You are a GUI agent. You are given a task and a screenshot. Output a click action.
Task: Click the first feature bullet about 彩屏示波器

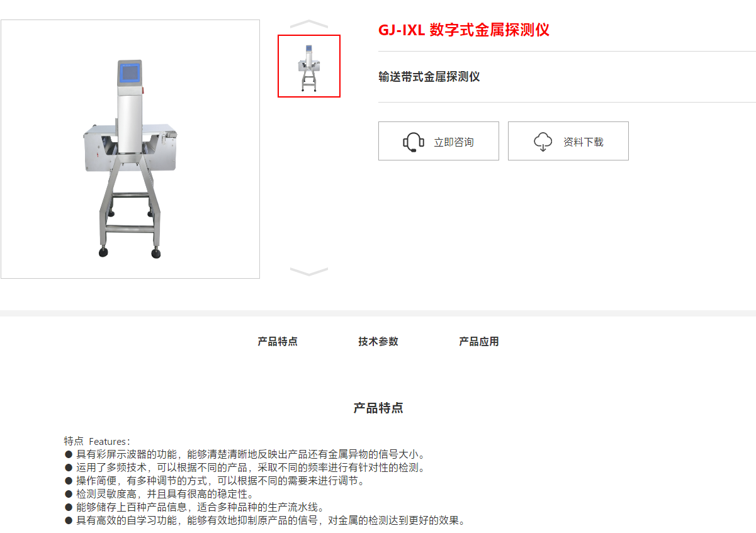247,454
